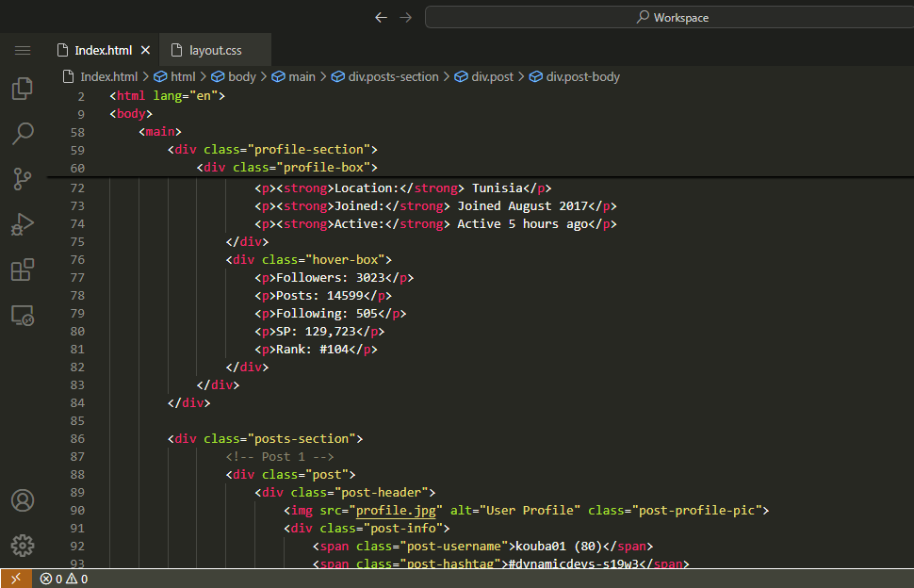This screenshot has height=588, width=914.
Task: Open the Explorer view in activity bar
Action: [x=23, y=90]
